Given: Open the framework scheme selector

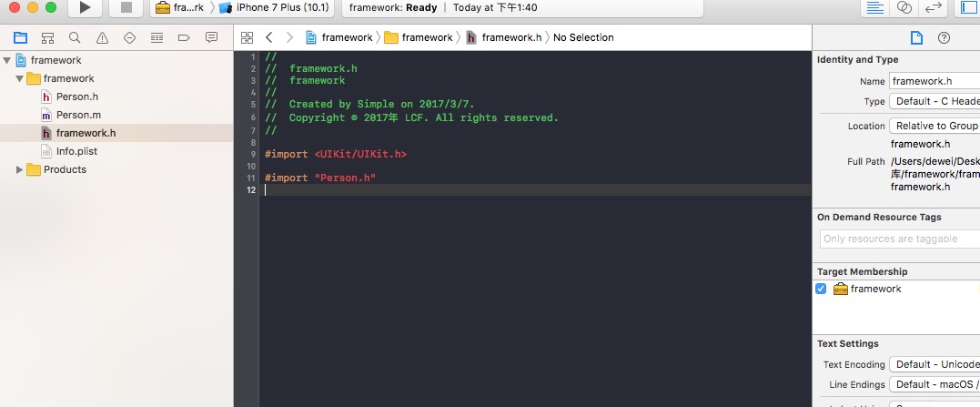Looking at the screenshot, I should 179,7.
